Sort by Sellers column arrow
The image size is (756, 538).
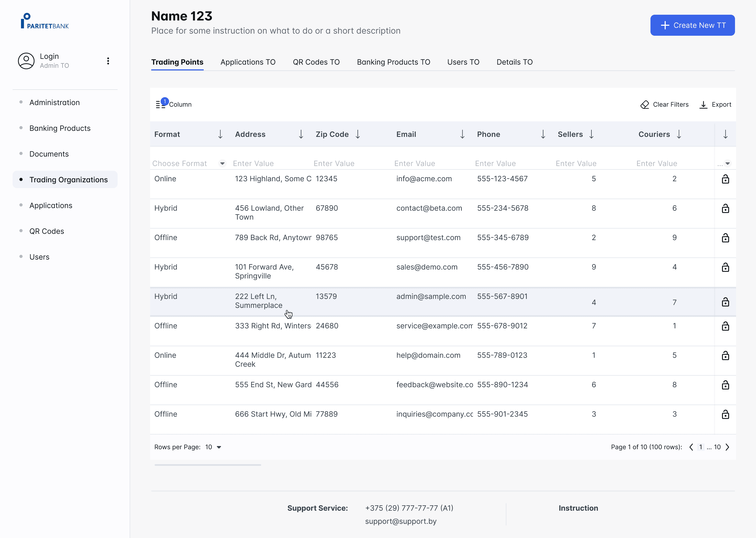click(x=591, y=134)
